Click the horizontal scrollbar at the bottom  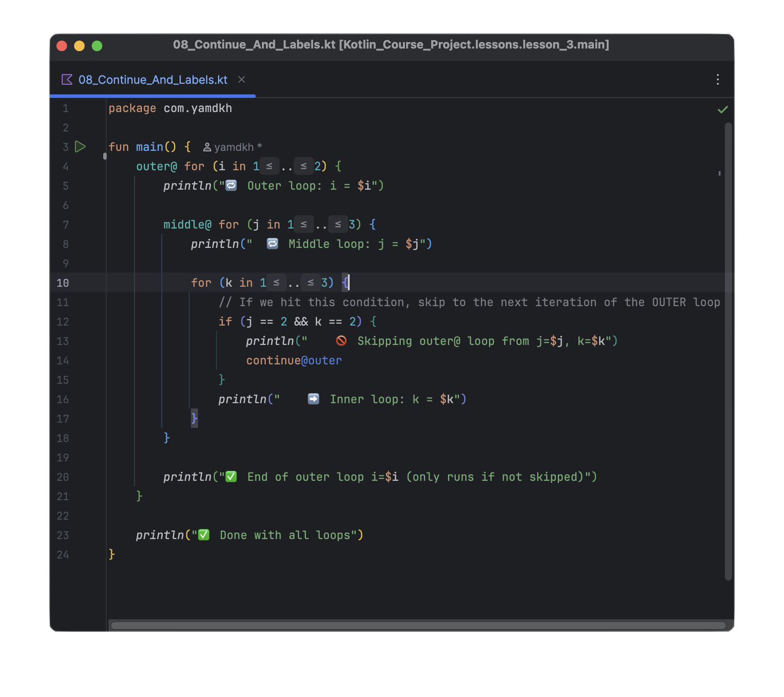(x=418, y=626)
